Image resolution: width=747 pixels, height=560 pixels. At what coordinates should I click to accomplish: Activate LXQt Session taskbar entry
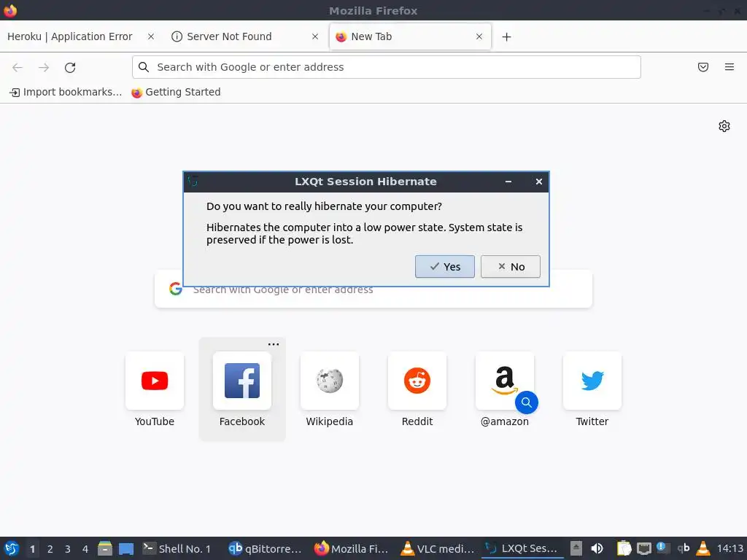click(522, 548)
